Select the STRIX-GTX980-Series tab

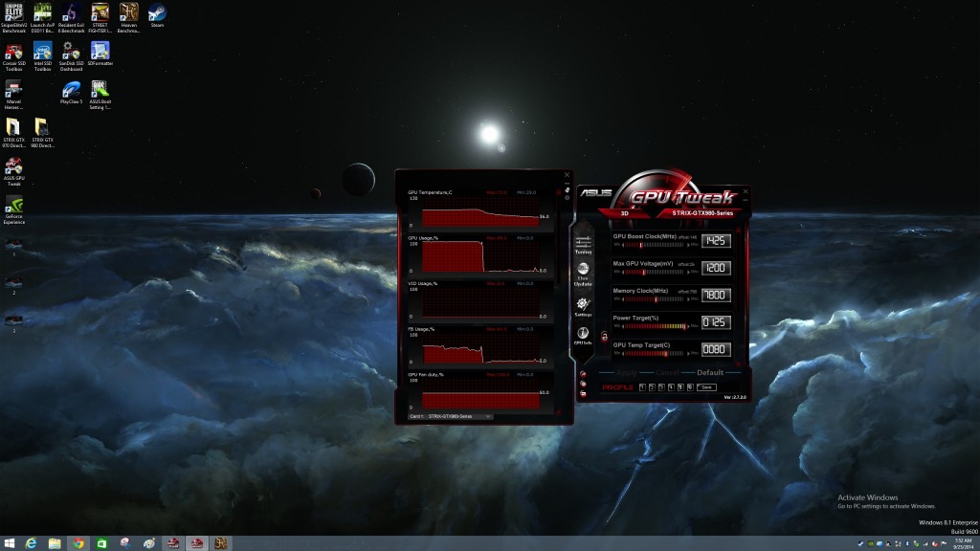point(702,213)
